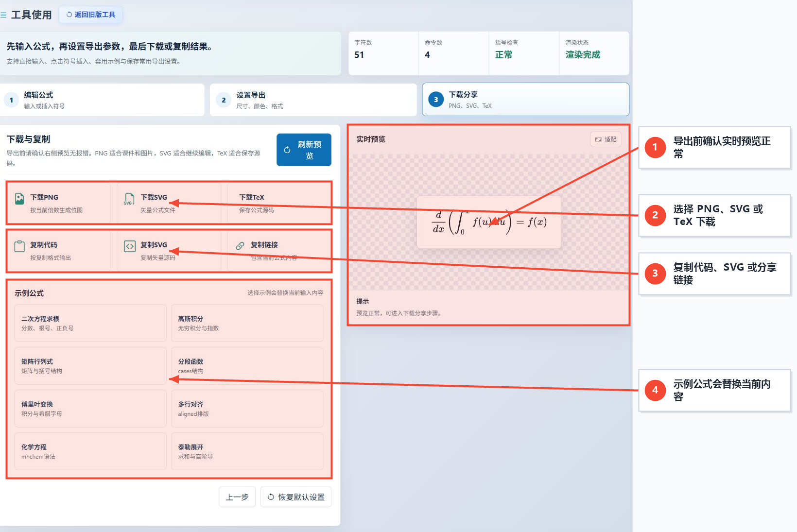Click the refresh icon in 刷新预览
The width and height of the screenshot is (797, 532).
(x=287, y=150)
